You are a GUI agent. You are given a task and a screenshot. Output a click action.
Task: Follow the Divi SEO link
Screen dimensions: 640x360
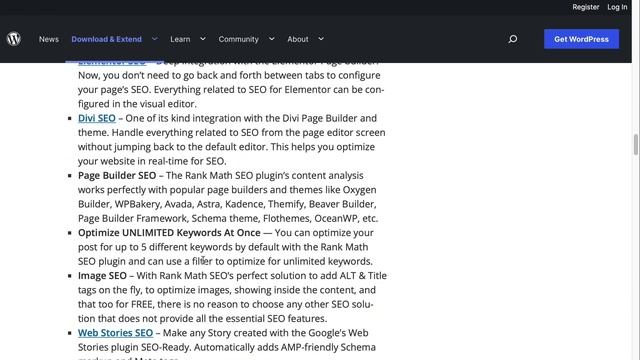[97, 118]
